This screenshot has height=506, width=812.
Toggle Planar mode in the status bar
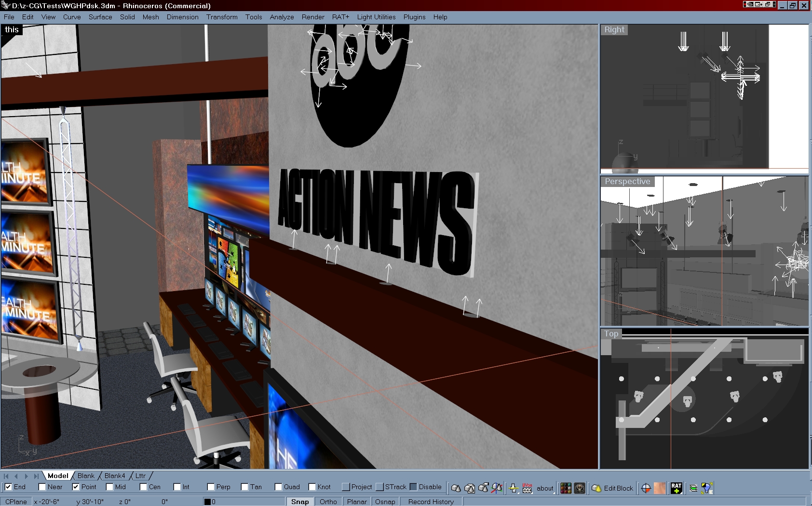click(357, 502)
